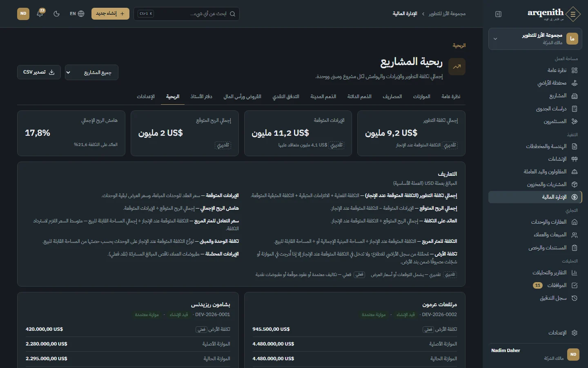
Task: Open العقارات والوحدات in the sidebar
Action: 535,222
